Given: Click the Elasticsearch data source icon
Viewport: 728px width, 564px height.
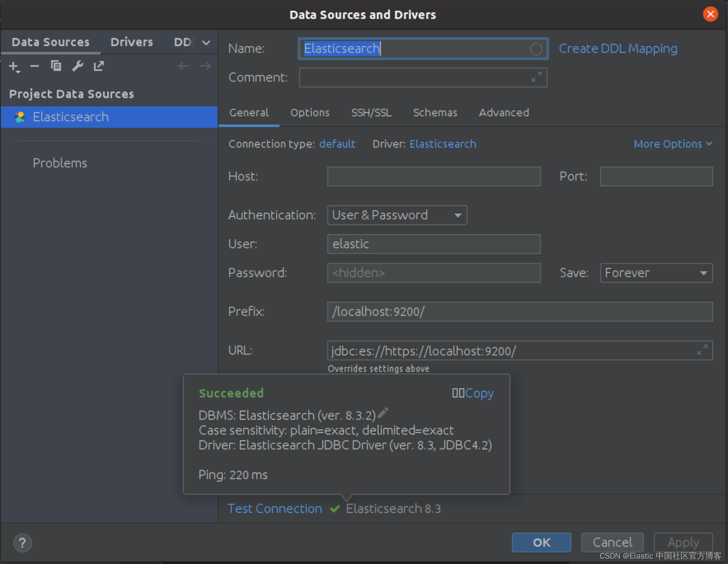Looking at the screenshot, I should [20, 117].
